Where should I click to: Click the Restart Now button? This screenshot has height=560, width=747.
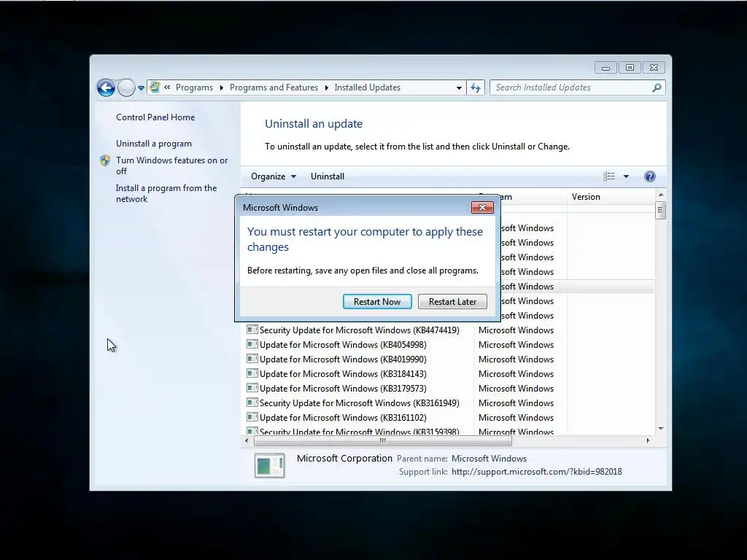pos(377,301)
